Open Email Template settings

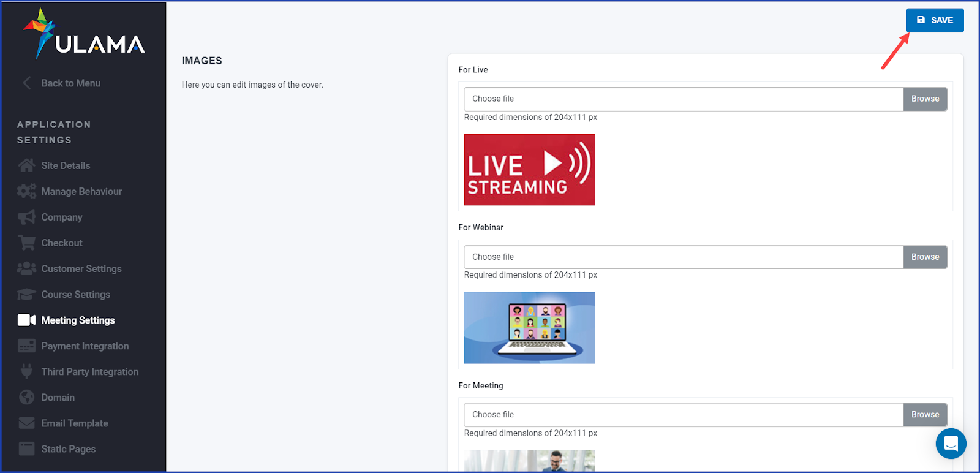tap(75, 423)
